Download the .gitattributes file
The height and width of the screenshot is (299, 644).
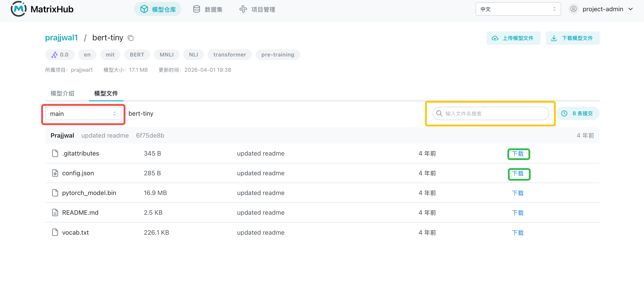point(517,154)
